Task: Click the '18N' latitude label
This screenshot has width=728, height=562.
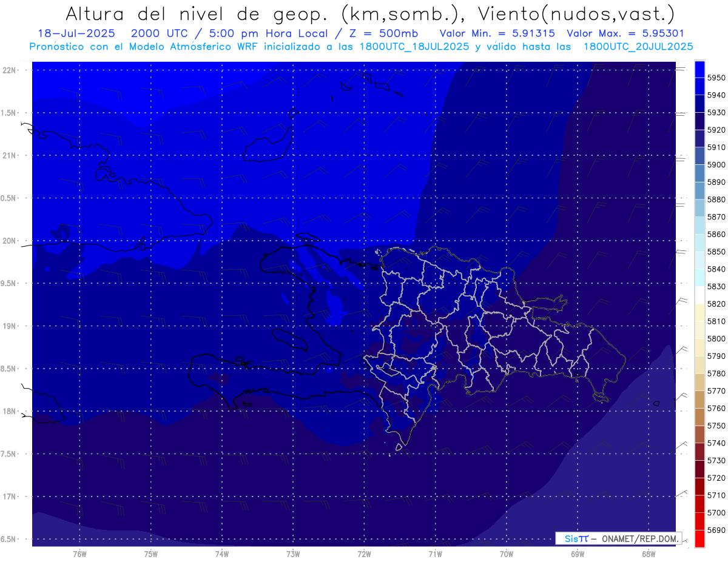Action: click(x=9, y=412)
